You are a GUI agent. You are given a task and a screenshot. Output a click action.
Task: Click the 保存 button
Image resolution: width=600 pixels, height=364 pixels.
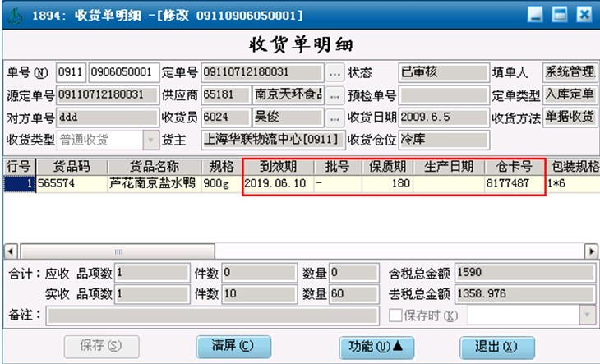tap(101, 346)
